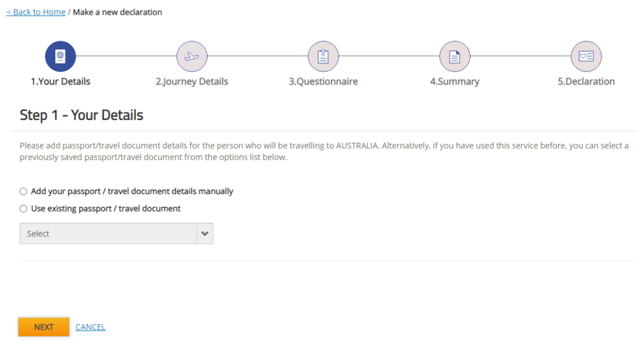Image resolution: width=644 pixels, height=346 pixels.
Task: Expand the Select passport dropdown arrow
Action: click(x=205, y=233)
